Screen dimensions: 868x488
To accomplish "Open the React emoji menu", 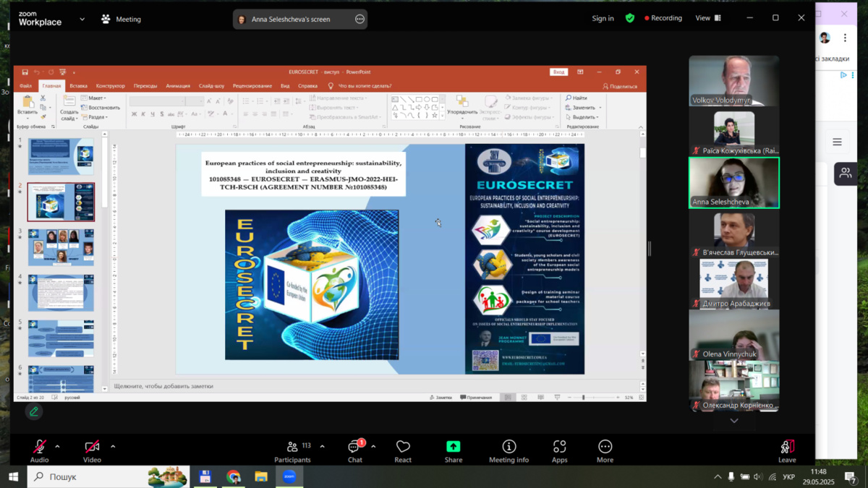I will 403,451.
